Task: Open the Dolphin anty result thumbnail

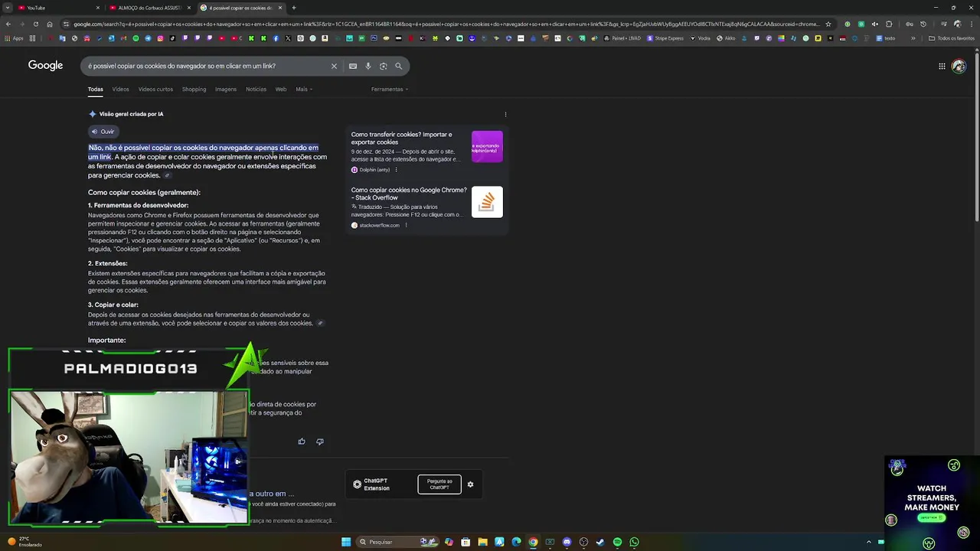Action: coord(487,147)
